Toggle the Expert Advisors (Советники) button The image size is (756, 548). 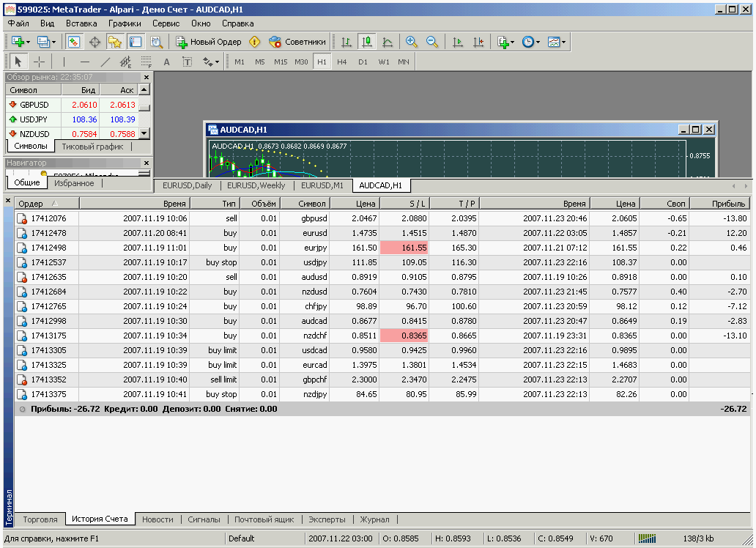coord(297,42)
